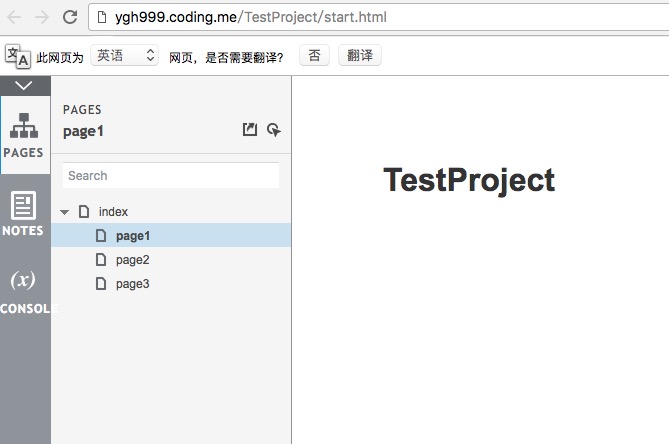669x444 pixels.
Task: Focus the pages Search field
Action: click(170, 176)
